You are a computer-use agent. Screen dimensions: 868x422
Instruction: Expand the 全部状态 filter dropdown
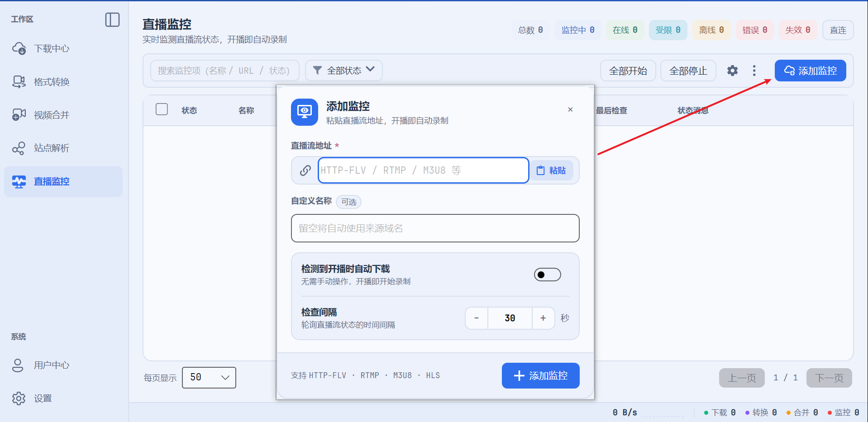pyautogui.click(x=344, y=71)
